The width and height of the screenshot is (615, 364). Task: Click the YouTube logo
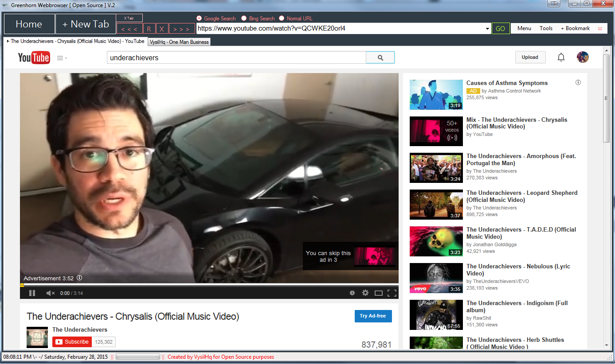click(x=34, y=58)
